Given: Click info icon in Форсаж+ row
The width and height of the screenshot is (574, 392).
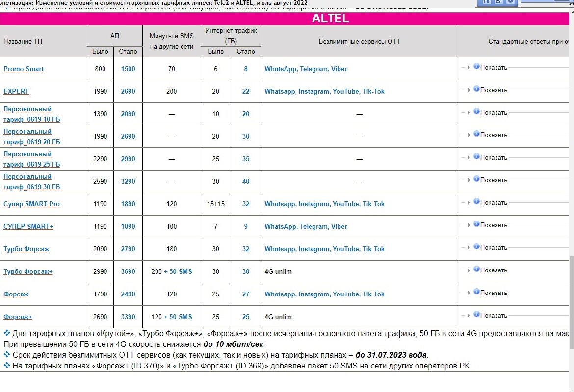Looking at the screenshot, I should [476, 315].
